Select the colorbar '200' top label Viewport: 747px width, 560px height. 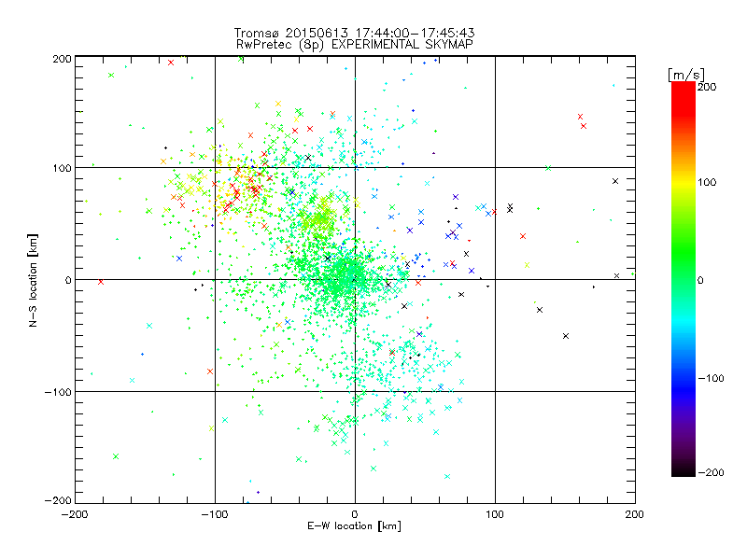707,87
